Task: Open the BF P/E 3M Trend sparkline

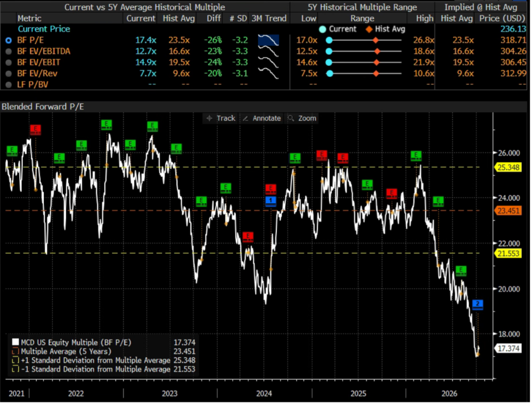Action: click(268, 40)
